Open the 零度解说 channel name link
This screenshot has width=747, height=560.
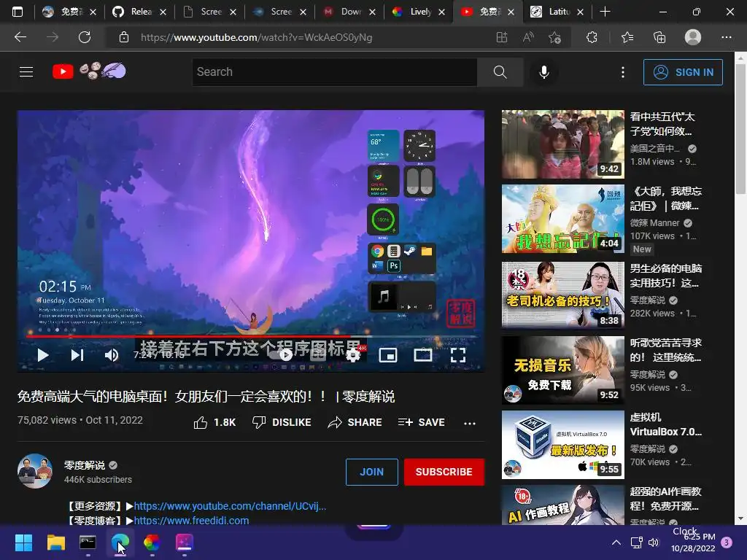[x=85, y=464]
